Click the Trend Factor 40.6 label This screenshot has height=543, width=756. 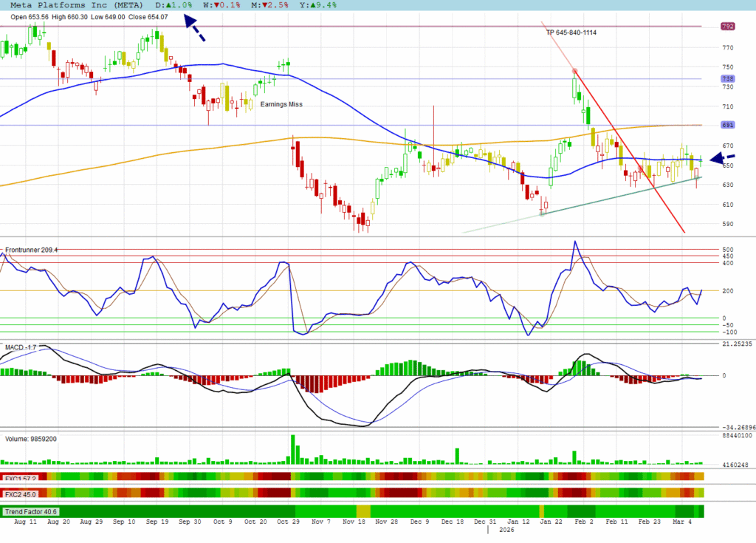coord(31,511)
